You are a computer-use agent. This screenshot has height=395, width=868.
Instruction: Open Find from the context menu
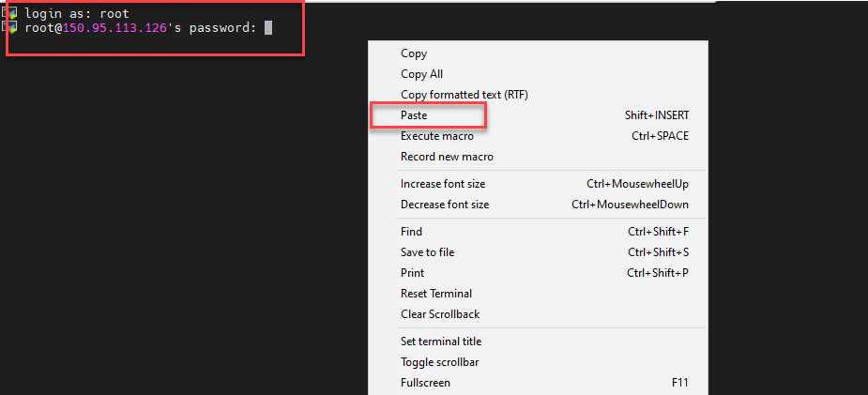tap(411, 232)
